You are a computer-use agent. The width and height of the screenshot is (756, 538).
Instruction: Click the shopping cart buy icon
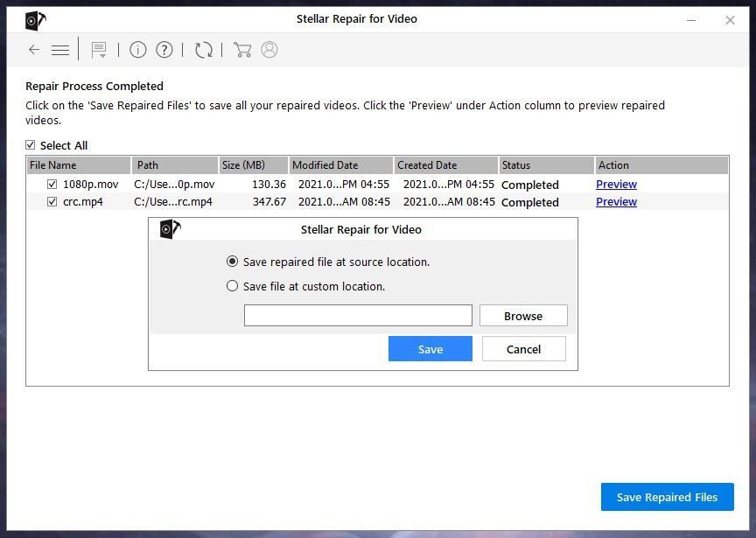[x=242, y=50]
